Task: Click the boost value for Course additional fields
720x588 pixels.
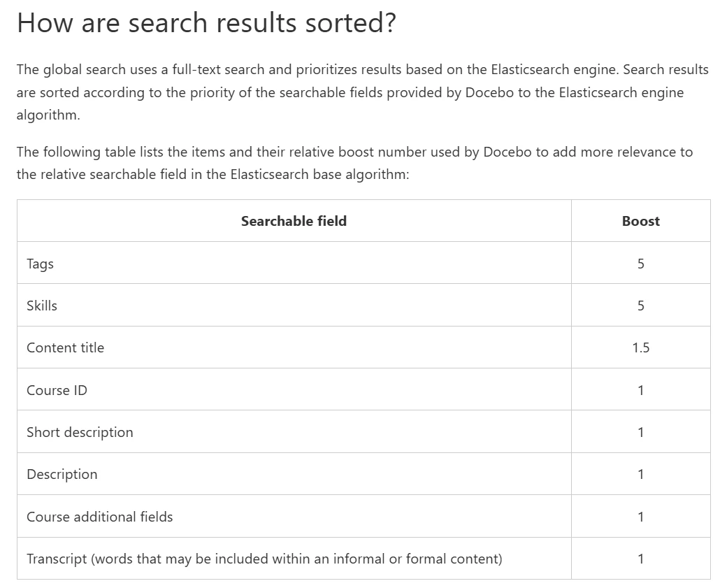Action: tap(640, 517)
